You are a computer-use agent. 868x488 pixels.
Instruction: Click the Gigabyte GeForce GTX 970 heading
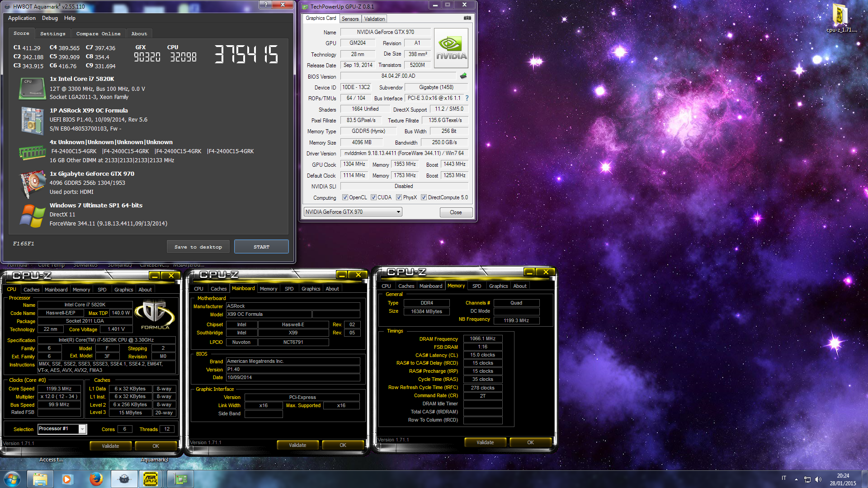[x=92, y=174]
